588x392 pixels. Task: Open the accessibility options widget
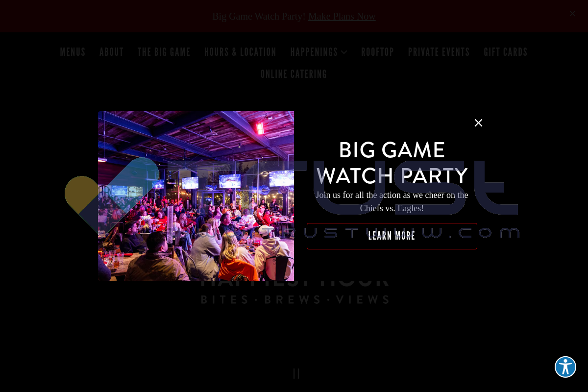tap(565, 367)
